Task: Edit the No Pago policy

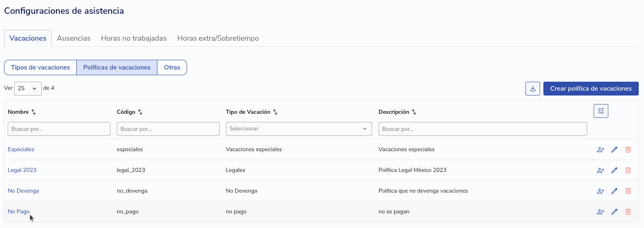Action: [x=614, y=212]
